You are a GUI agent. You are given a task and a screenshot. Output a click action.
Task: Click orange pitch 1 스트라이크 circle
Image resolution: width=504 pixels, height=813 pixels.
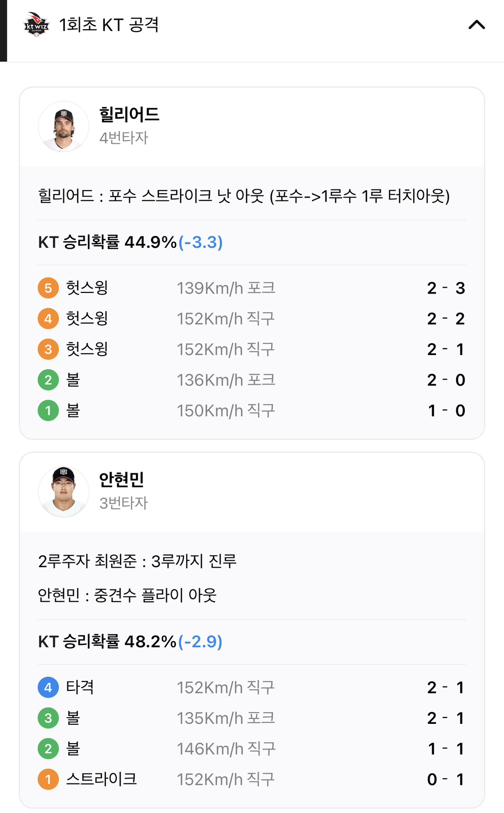48,779
